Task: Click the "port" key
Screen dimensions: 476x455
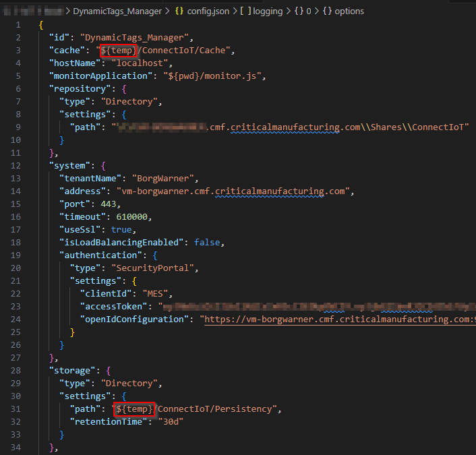Action: pyautogui.click(x=75, y=204)
